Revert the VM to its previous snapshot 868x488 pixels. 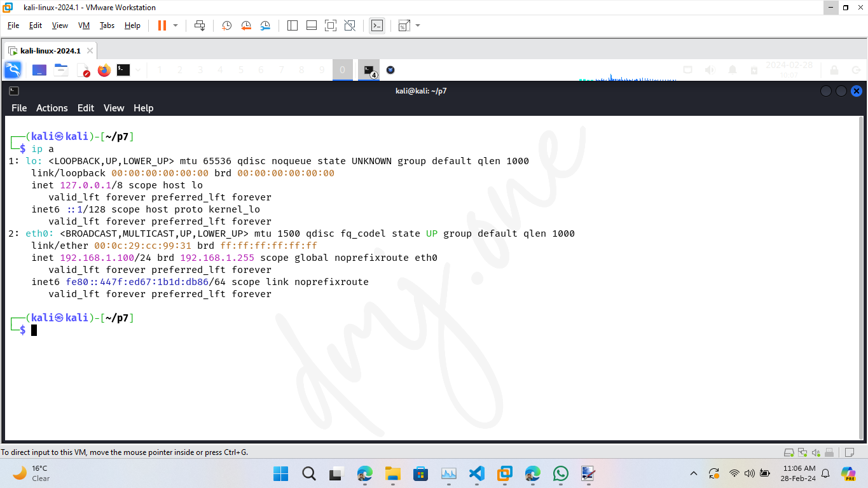pos(246,25)
